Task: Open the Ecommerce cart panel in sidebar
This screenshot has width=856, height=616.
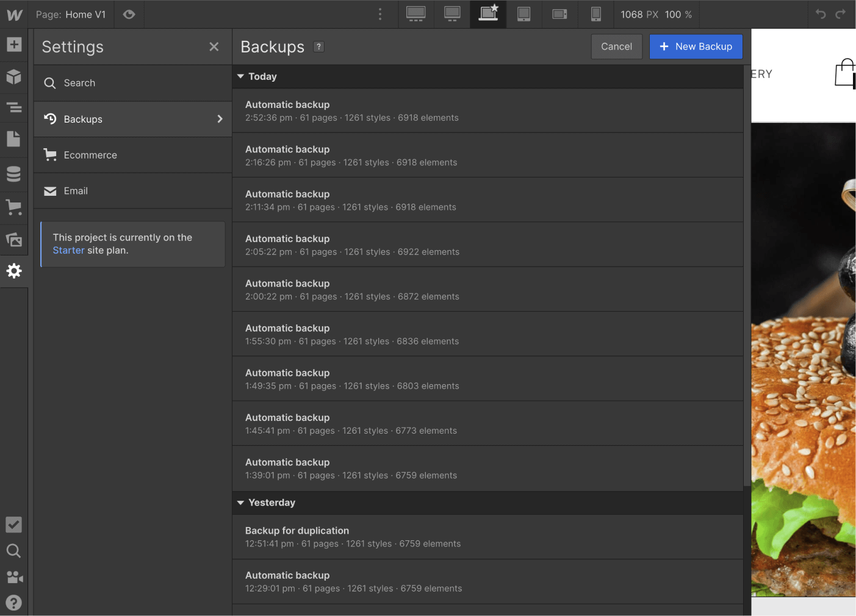Action: coord(14,207)
